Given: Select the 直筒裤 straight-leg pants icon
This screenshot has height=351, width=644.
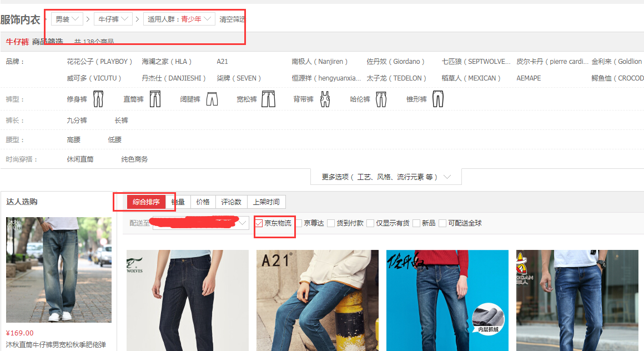Looking at the screenshot, I should [x=155, y=99].
